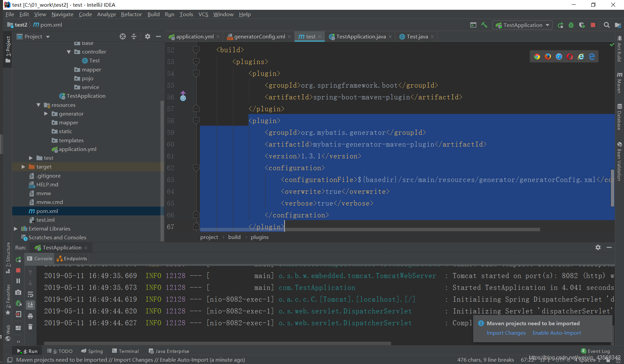
Task: Switch to TestApplication.java editor tab
Action: click(361, 36)
